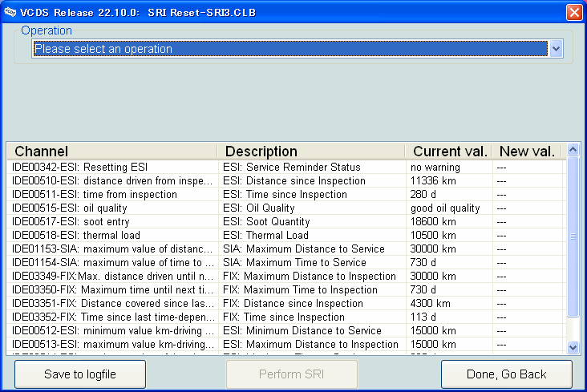Image resolution: width=587 pixels, height=392 pixels.
Task: Click 'ESI: Distance since Inspection' description
Action: click(x=294, y=181)
